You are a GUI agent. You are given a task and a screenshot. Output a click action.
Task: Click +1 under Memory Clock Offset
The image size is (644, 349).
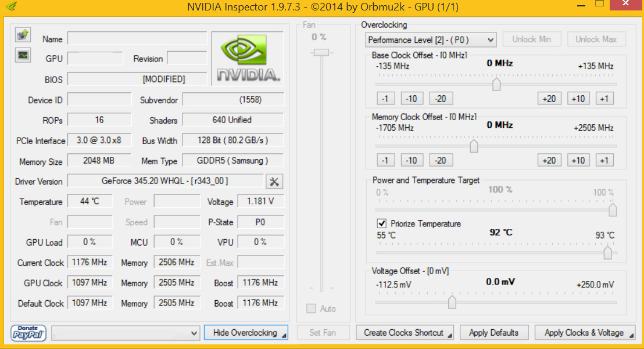tap(604, 160)
